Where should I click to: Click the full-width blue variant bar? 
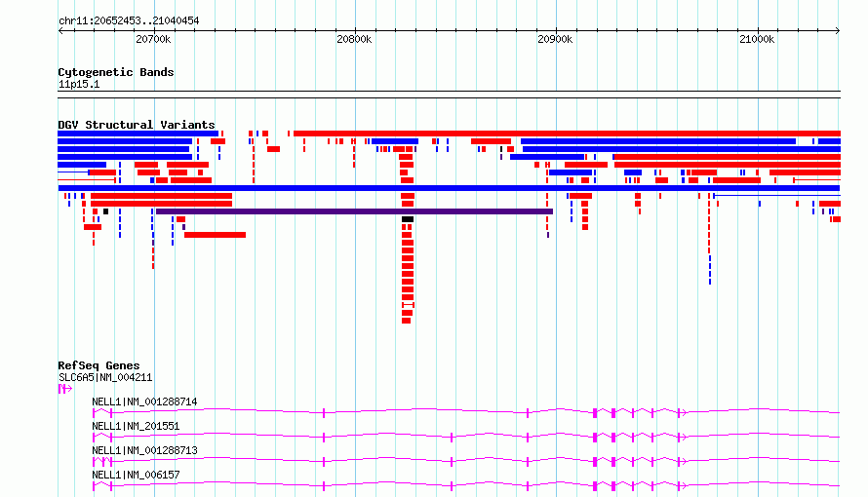(449, 188)
